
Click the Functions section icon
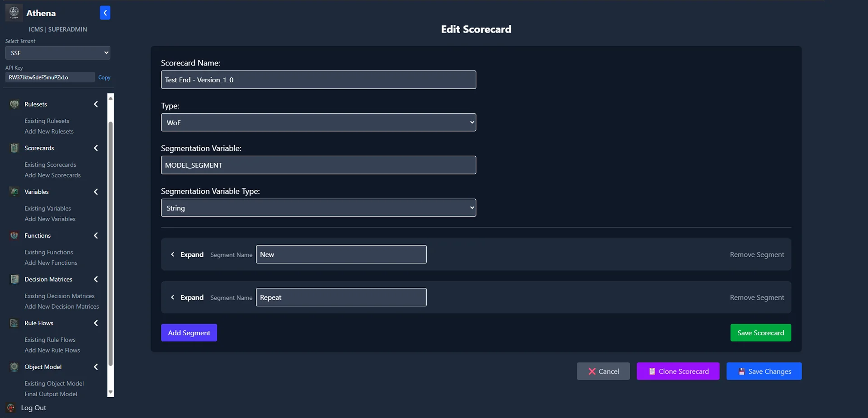[14, 235]
